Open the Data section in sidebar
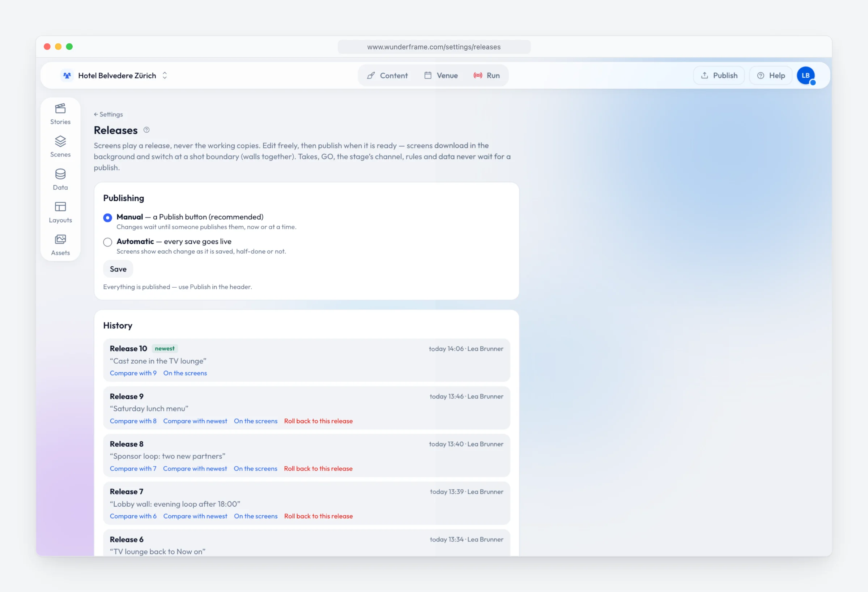This screenshot has height=592, width=868. (x=60, y=180)
